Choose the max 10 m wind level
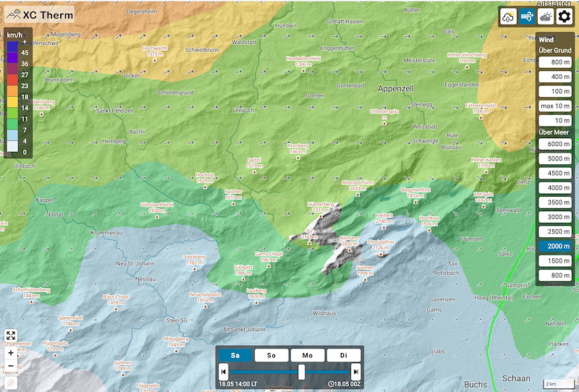579x392 pixels. (x=555, y=106)
